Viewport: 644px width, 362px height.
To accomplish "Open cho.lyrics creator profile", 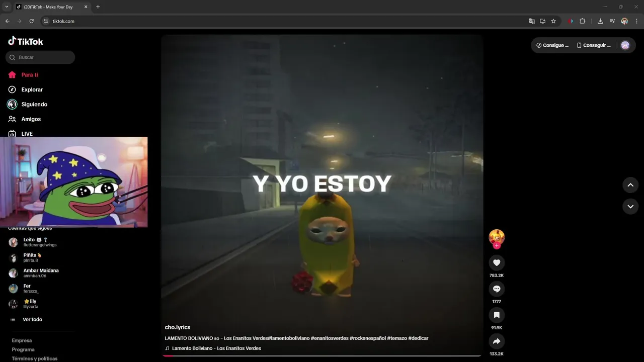I will (x=178, y=327).
